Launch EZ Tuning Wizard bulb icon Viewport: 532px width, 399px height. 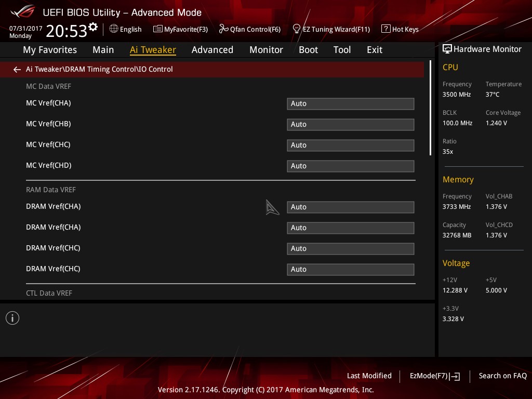pos(297,29)
